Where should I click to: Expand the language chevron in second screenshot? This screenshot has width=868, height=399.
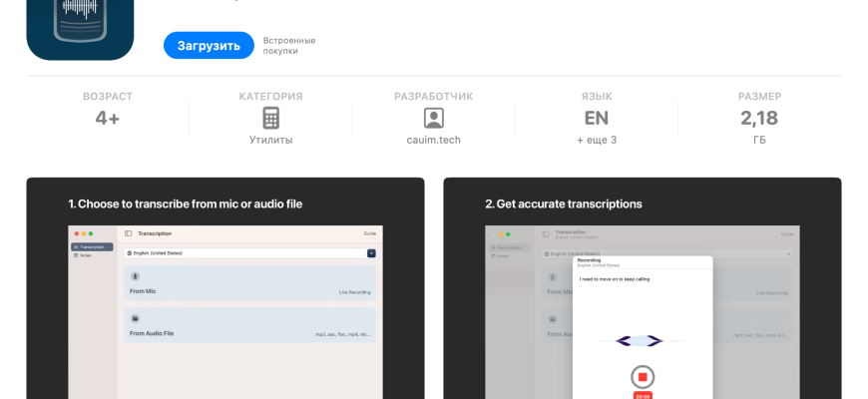pyautogui.click(x=789, y=254)
